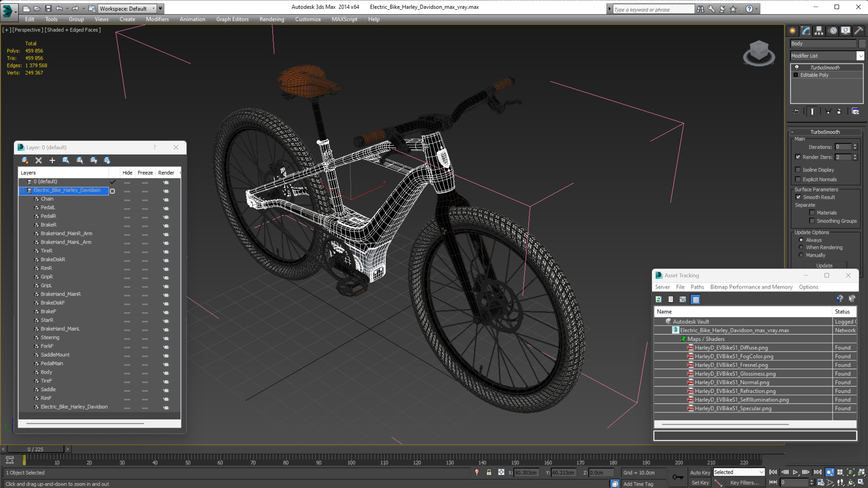Click Add Selected Objects plus icon
This screenshot has height=488, width=868.
pyautogui.click(x=52, y=160)
